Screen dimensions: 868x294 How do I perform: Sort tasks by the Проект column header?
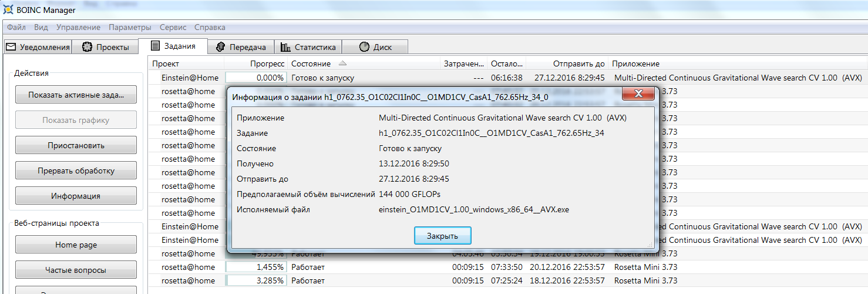click(x=186, y=64)
